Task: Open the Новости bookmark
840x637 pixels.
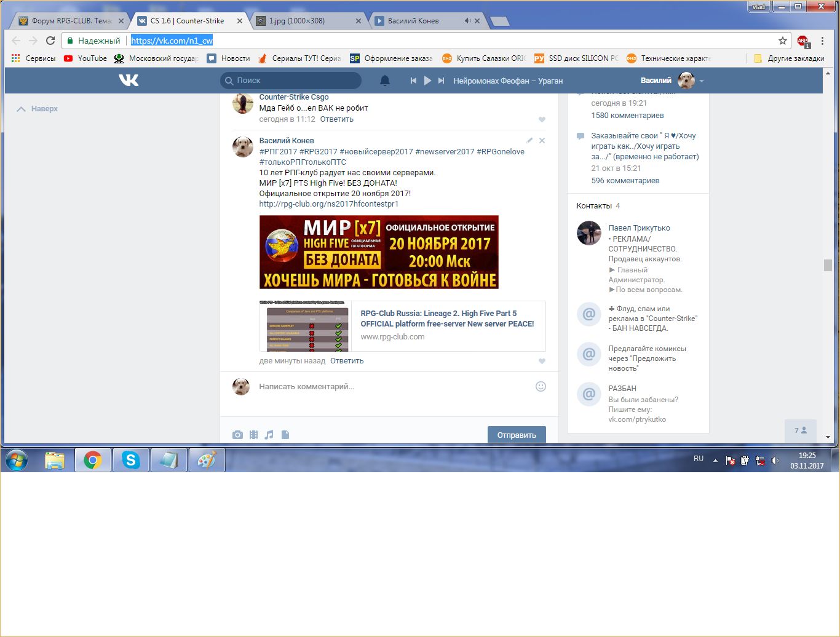Action: [228, 58]
